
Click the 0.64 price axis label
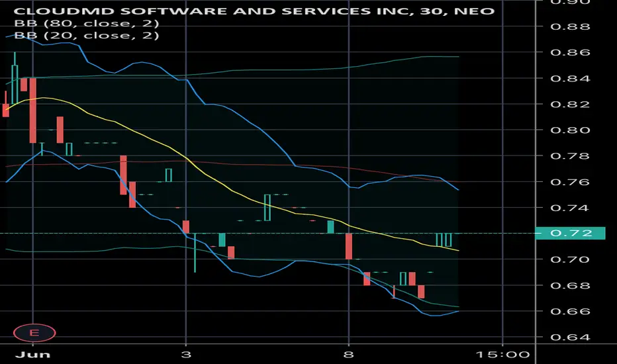coord(570,338)
